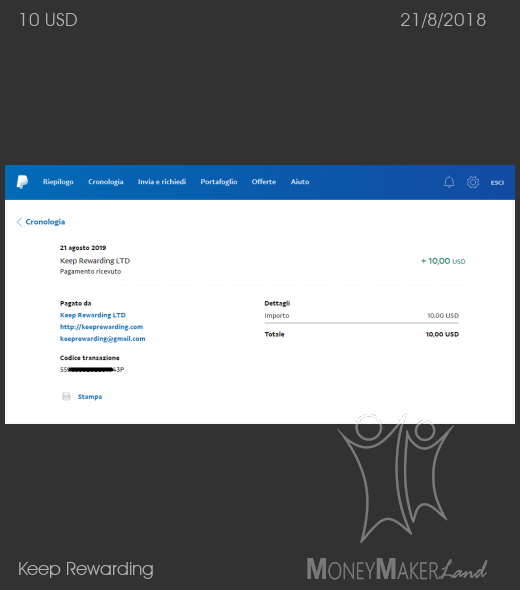Image resolution: width=520 pixels, height=590 pixels.
Task: Click the back chevron before Cronologia
Action: (19, 222)
